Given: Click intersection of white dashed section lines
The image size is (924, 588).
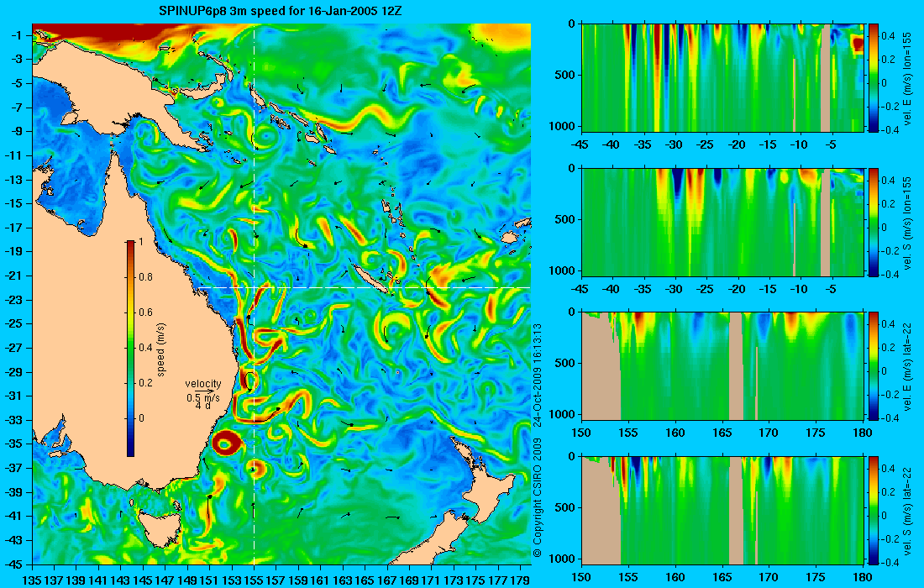Looking at the screenshot, I should pyautogui.click(x=254, y=287).
